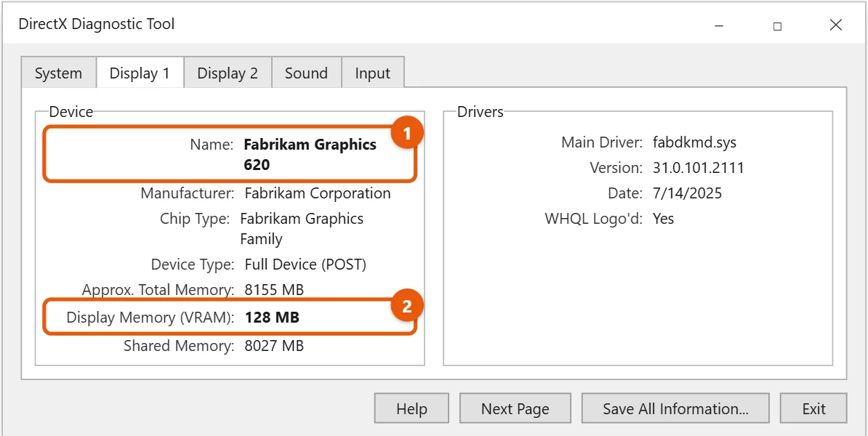The image size is (868, 436).
Task: Click the driver Date 7/14/2025
Action: pos(688,193)
